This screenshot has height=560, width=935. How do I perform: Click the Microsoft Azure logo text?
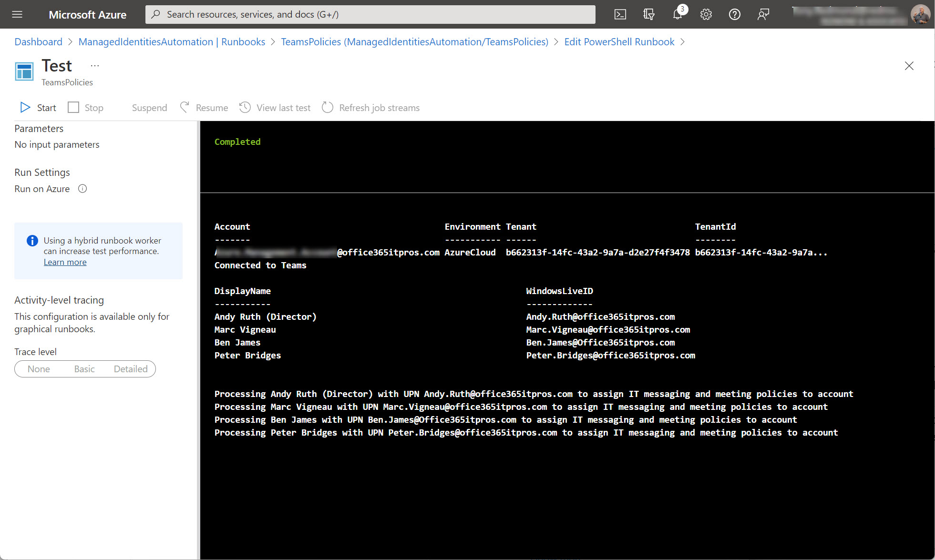coord(88,15)
